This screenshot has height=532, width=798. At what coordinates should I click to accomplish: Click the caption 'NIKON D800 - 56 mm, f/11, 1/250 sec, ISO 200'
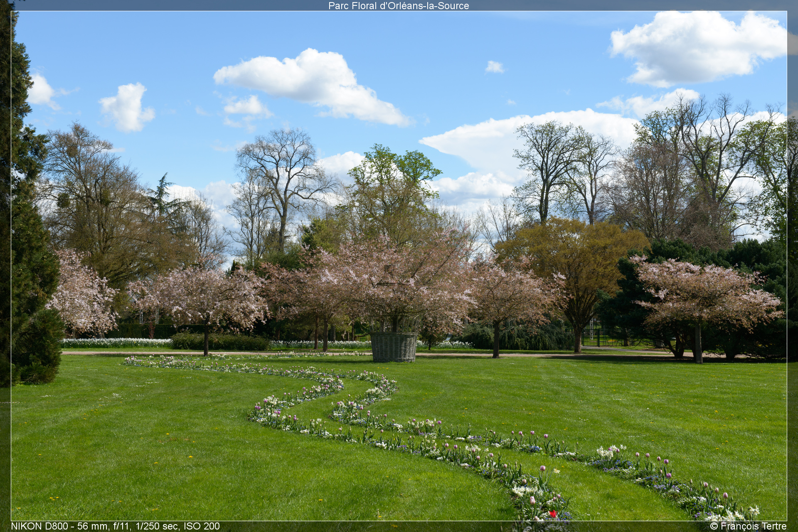[115, 526]
